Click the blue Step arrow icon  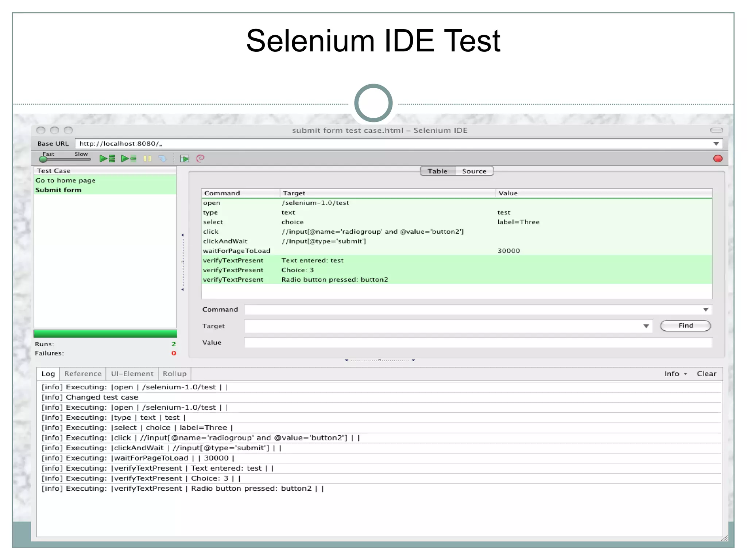[x=162, y=159]
